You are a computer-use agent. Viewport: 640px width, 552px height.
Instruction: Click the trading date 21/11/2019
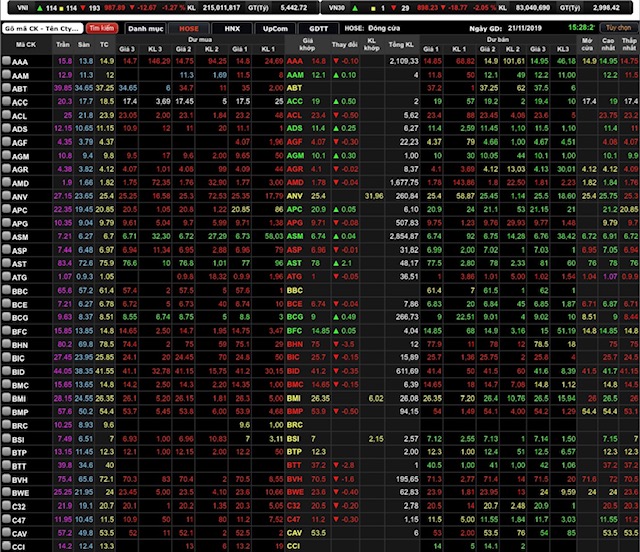[x=525, y=28]
